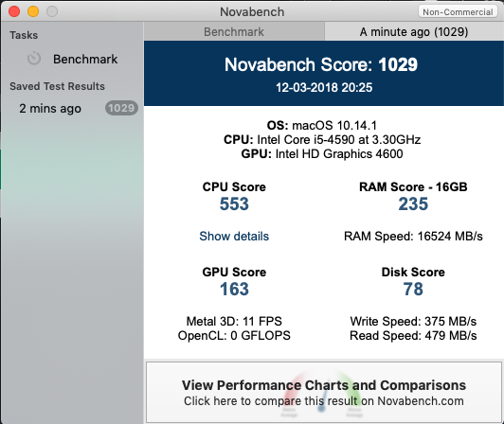Click the GPU Score value 163
Image resolution: width=504 pixels, height=424 pixels.
(234, 289)
